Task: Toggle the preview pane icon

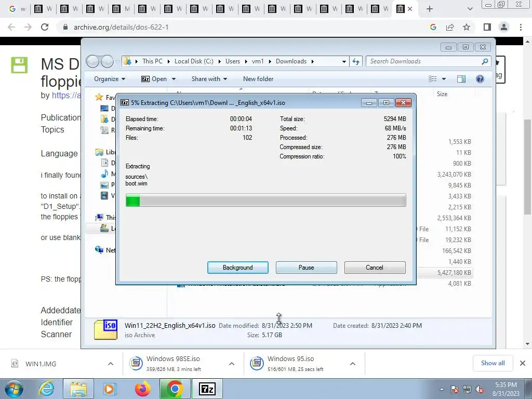Action: pos(461,79)
